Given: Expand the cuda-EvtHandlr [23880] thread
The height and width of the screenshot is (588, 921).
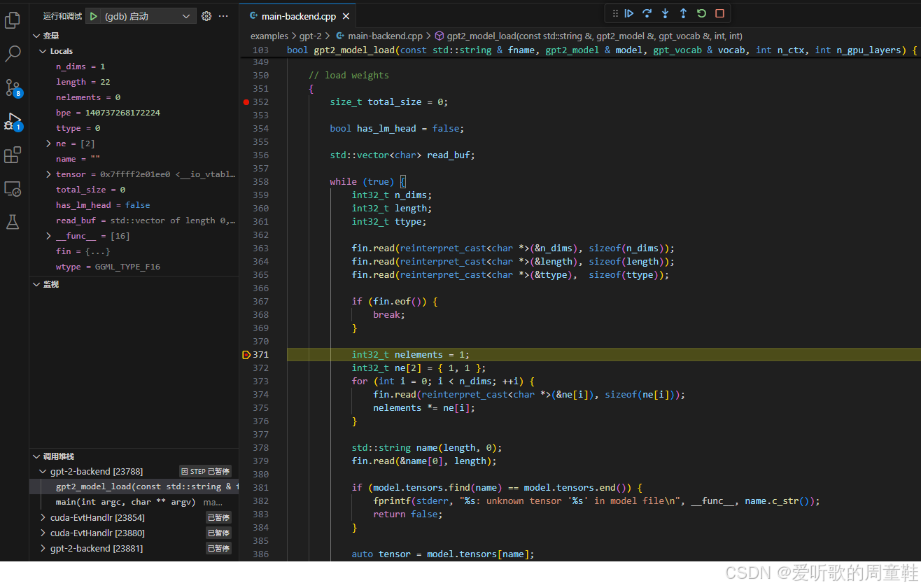Looking at the screenshot, I should (43, 533).
